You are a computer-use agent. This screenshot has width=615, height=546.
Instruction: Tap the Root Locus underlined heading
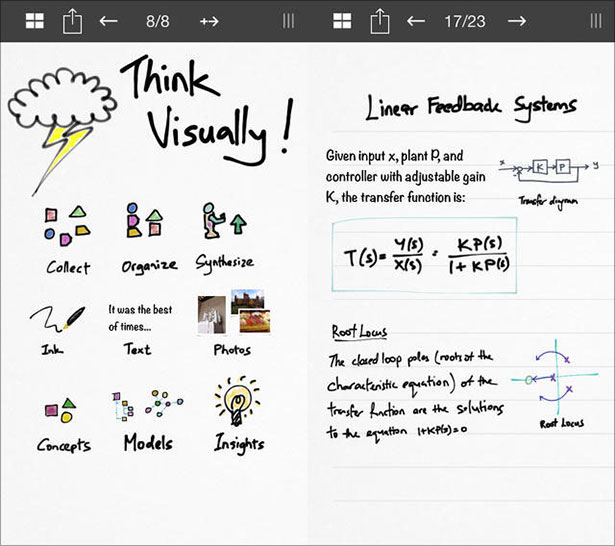[x=359, y=332]
